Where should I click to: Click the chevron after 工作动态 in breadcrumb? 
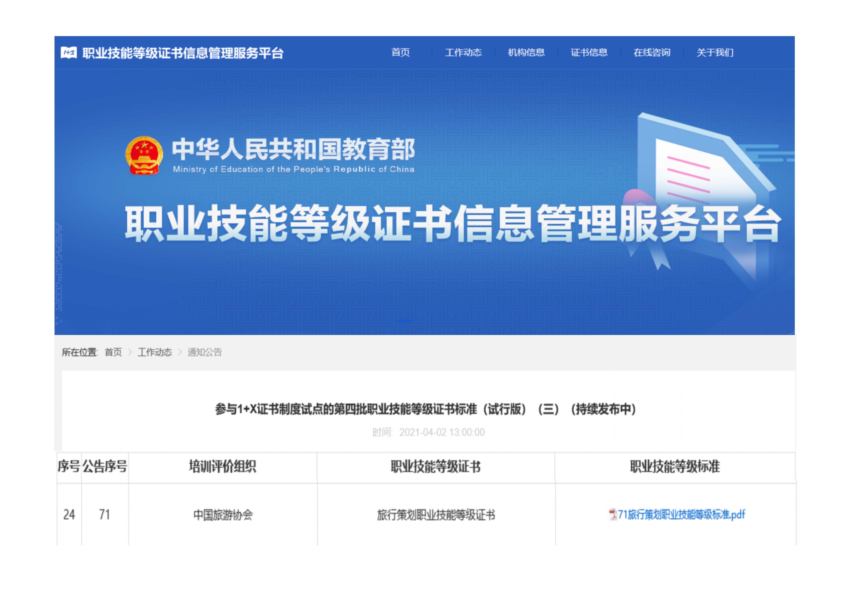point(180,352)
